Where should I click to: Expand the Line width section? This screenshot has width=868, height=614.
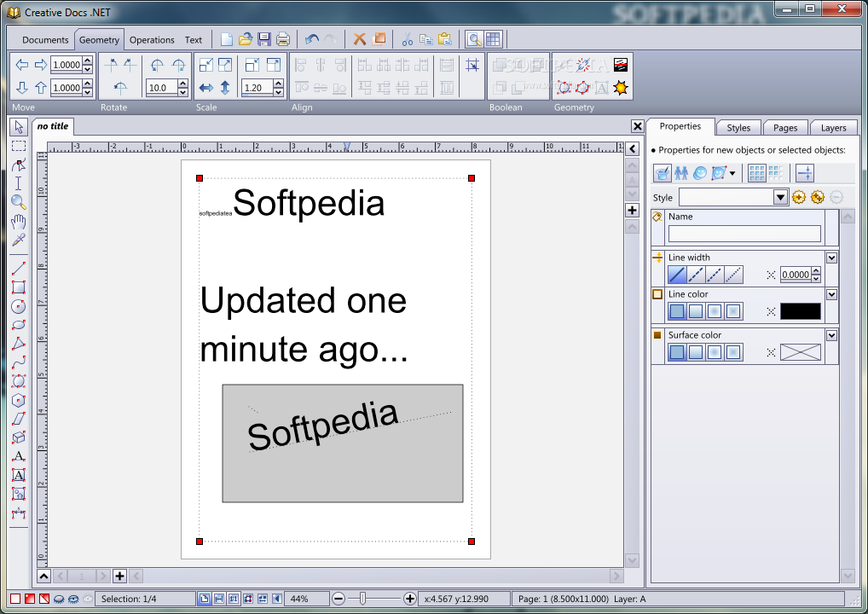tap(831, 258)
